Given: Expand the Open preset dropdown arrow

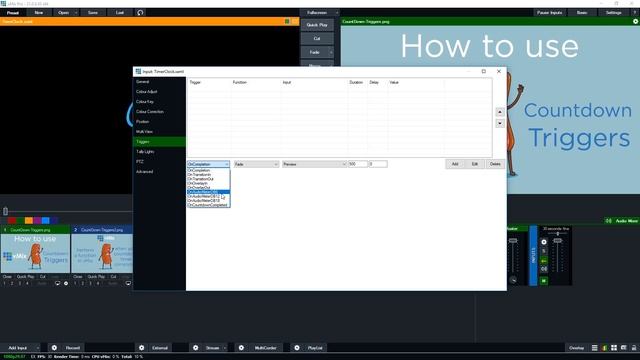Looking at the screenshot, I should point(76,13).
